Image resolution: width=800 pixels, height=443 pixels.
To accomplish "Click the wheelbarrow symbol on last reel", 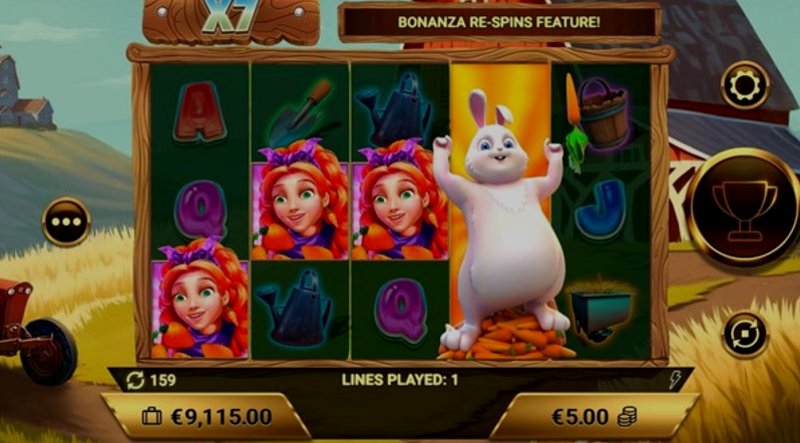I will [x=600, y=310].
